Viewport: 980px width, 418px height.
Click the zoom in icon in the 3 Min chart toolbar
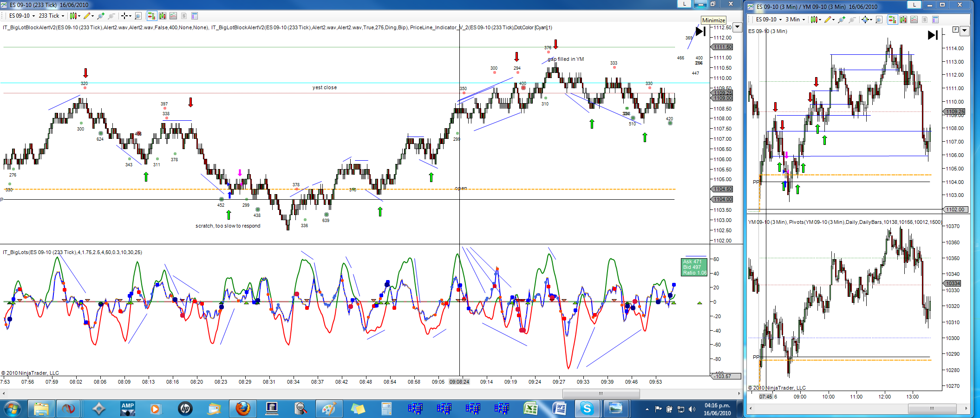coord(841,20)
